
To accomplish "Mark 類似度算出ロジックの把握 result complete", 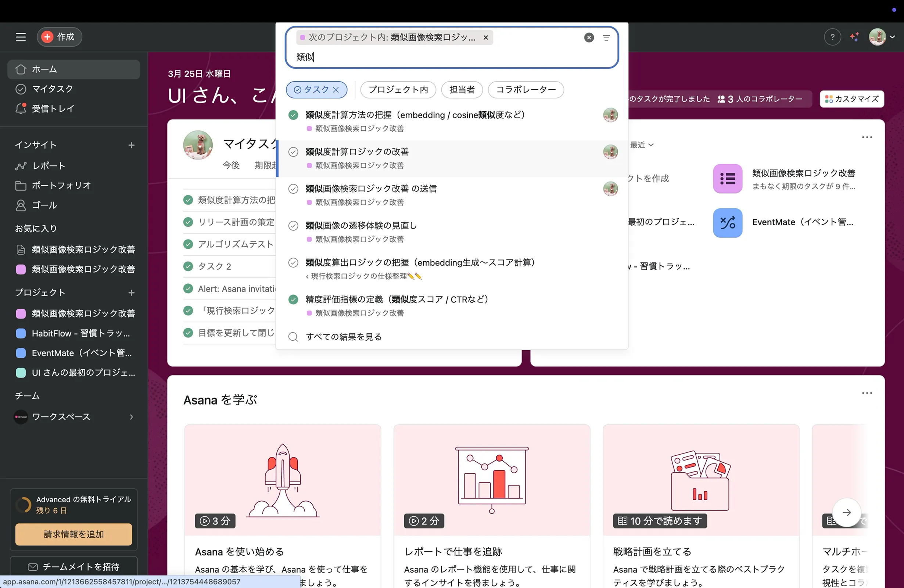I will click(293, 262).
